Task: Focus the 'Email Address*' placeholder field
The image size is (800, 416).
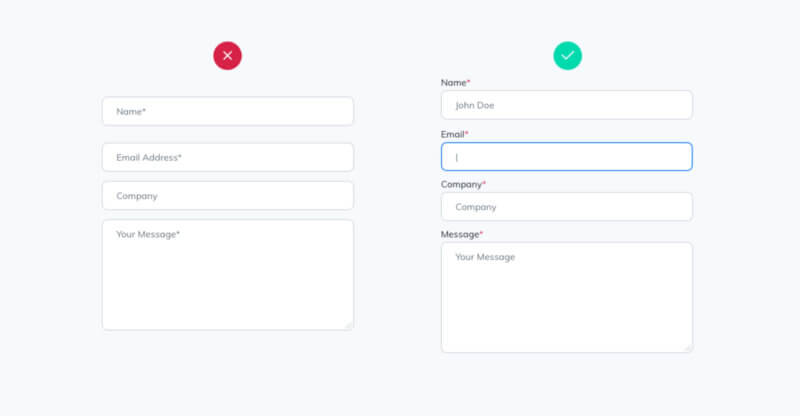Action: point(228,157)
